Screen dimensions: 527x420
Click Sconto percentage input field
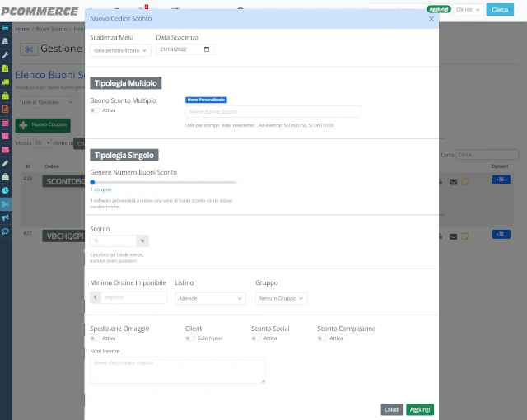114,241
